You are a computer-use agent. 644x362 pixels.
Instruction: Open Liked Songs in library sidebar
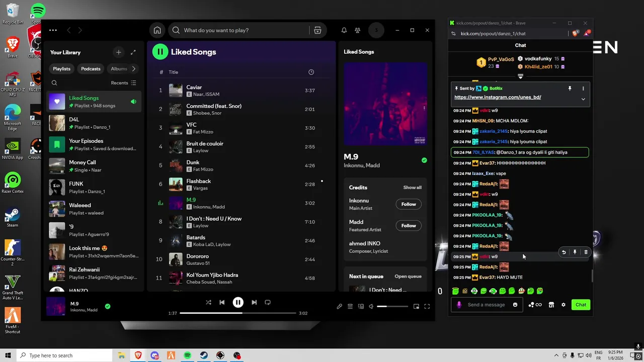(x=95, y=102)
